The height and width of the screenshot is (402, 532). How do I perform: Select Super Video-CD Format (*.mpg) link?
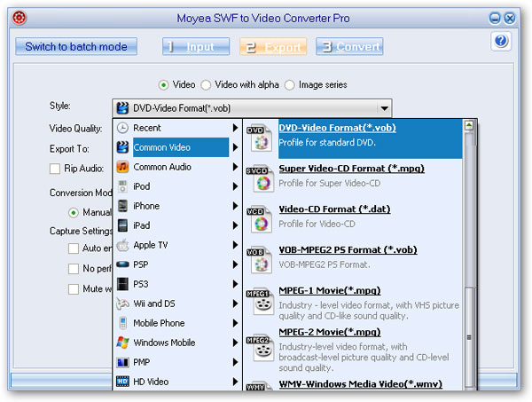click(x=351, y=169)
